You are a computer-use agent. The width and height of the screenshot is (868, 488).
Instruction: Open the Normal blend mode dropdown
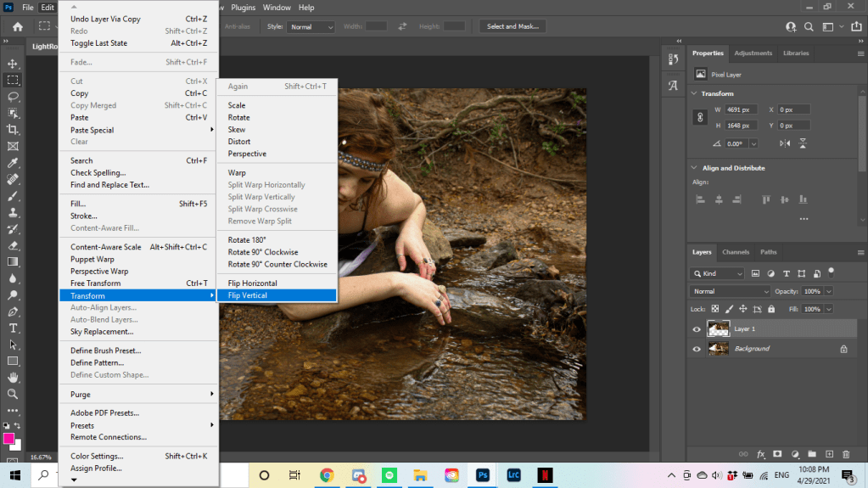click(731, 291)
